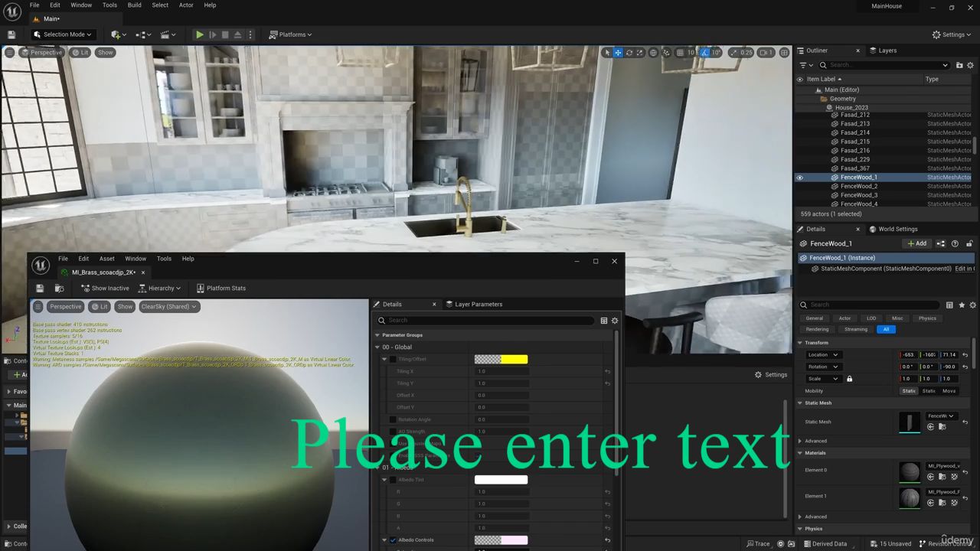Enable the Tiling/Offset parameter checkbox

[x=394, y=359]
